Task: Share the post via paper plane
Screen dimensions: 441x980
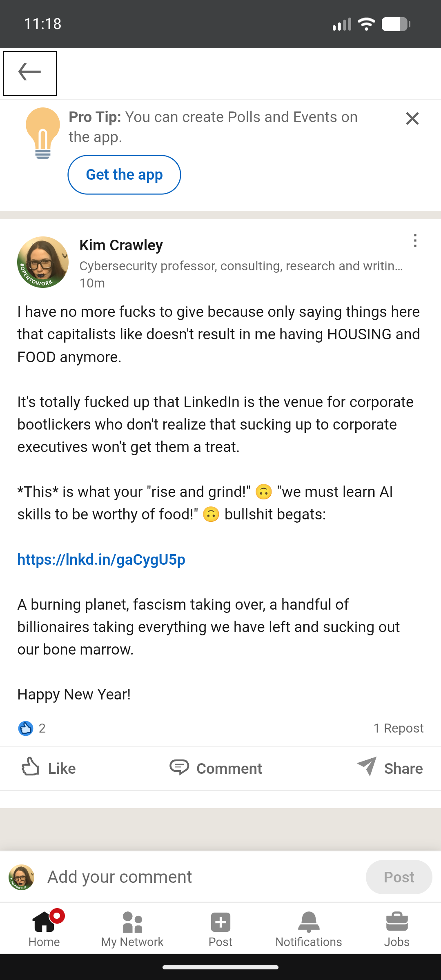Action: [390, 768]
